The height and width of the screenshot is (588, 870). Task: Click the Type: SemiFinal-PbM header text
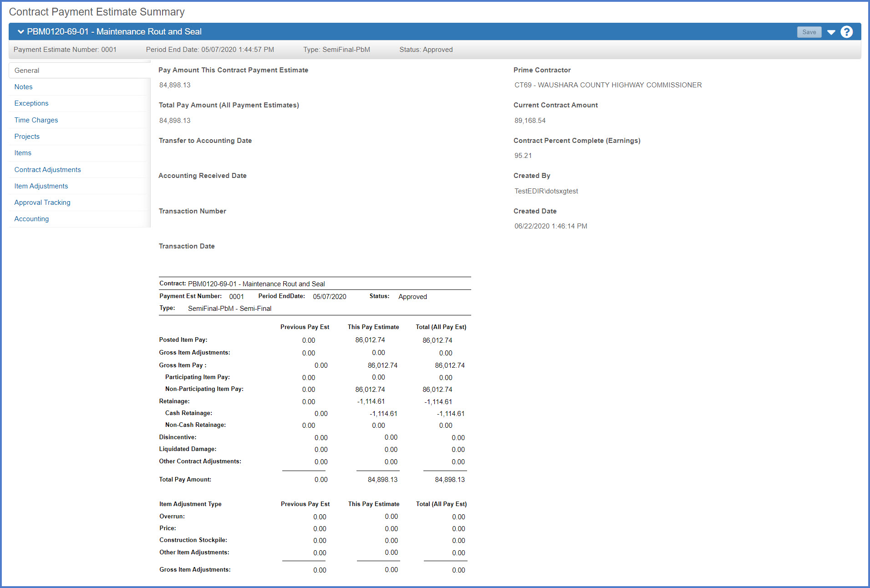tap(336, 50)
